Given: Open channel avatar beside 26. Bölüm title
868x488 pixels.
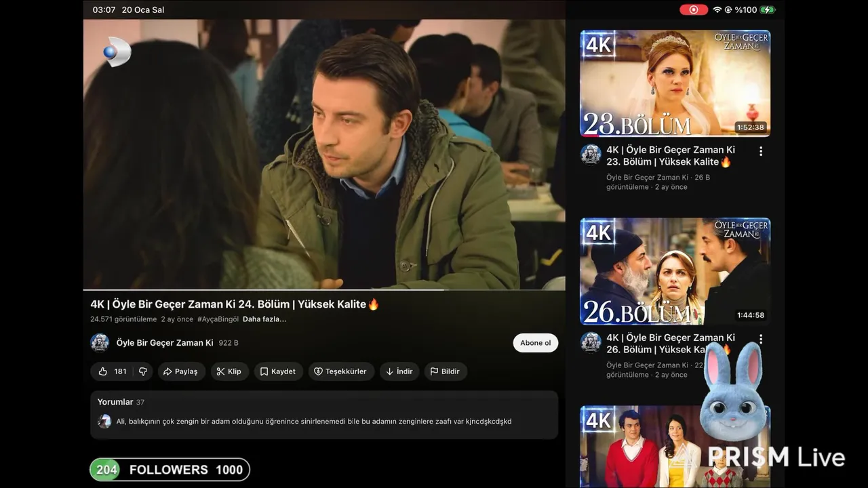Looking at the screenshot, I should (591, 342).
